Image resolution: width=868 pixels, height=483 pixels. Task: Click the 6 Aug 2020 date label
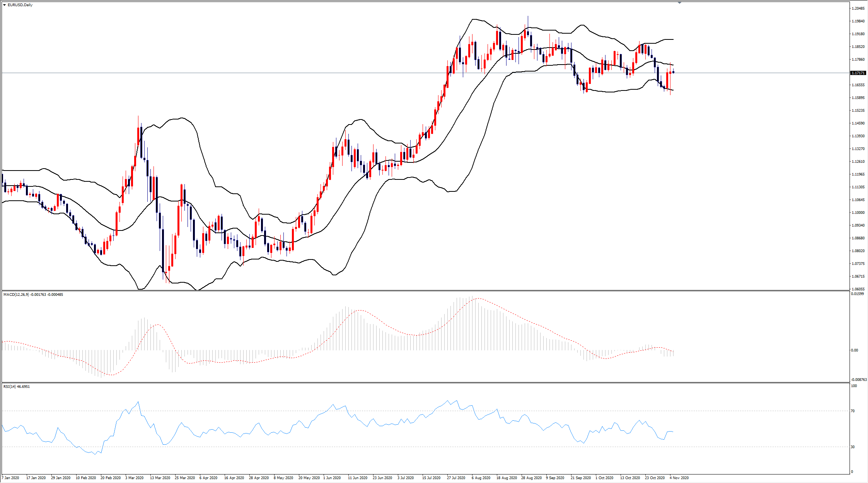pyautogui.click(x=481, y=478)
